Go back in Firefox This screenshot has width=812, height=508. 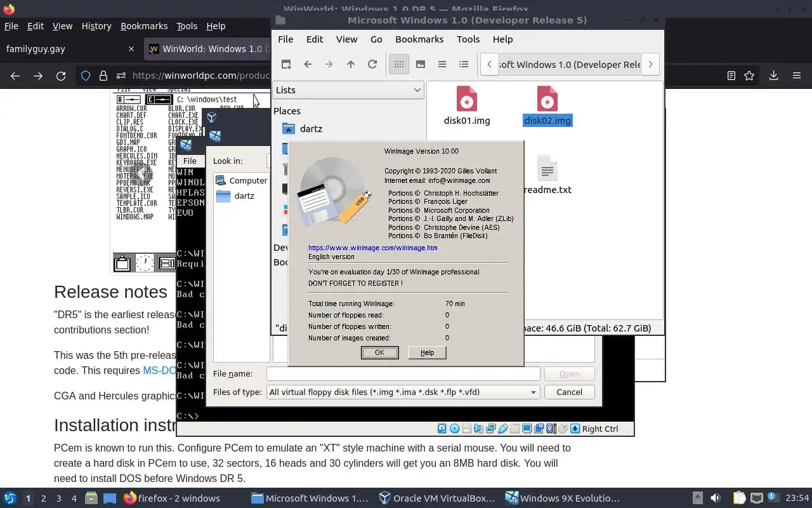(15, 76)
